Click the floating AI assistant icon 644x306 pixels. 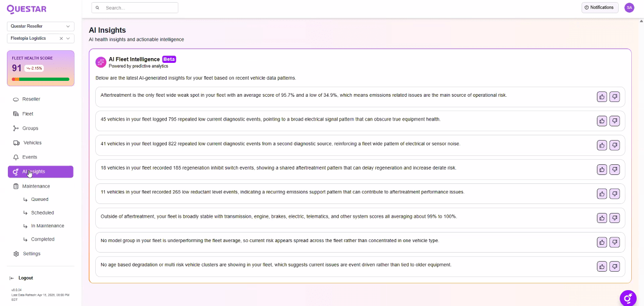(628, 298)
